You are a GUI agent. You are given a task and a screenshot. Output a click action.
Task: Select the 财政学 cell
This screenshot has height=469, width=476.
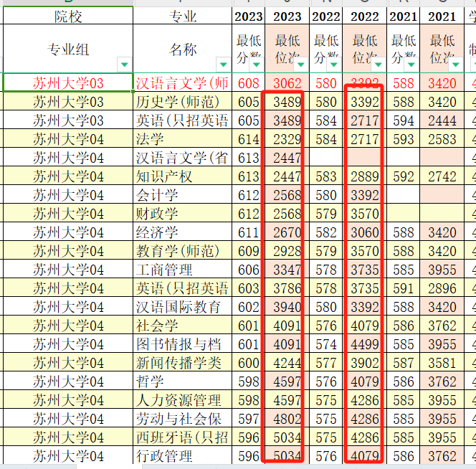(183, 214)
